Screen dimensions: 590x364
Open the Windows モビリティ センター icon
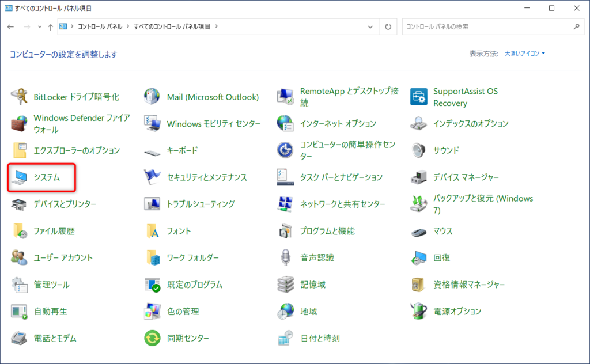(152, 124)
